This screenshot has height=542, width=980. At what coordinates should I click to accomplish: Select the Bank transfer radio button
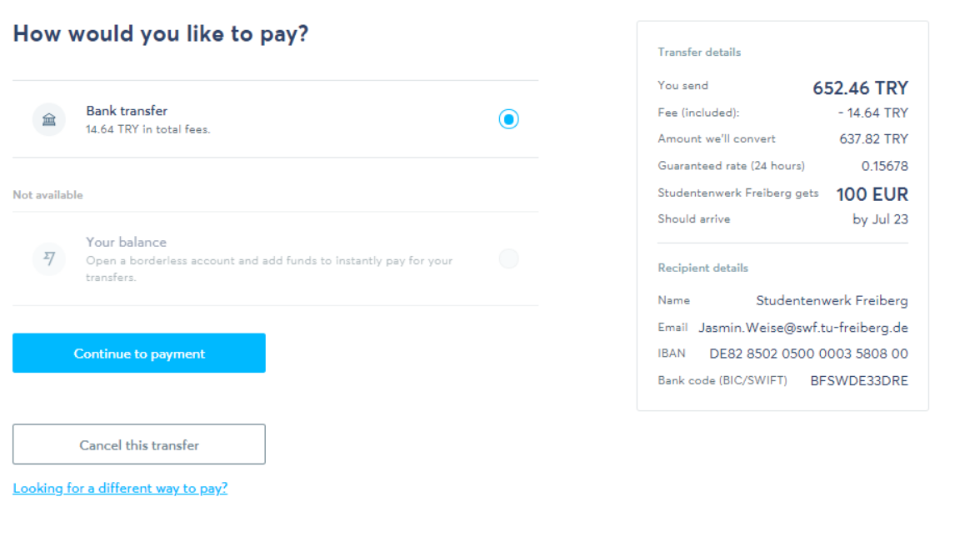pos(508,119)
